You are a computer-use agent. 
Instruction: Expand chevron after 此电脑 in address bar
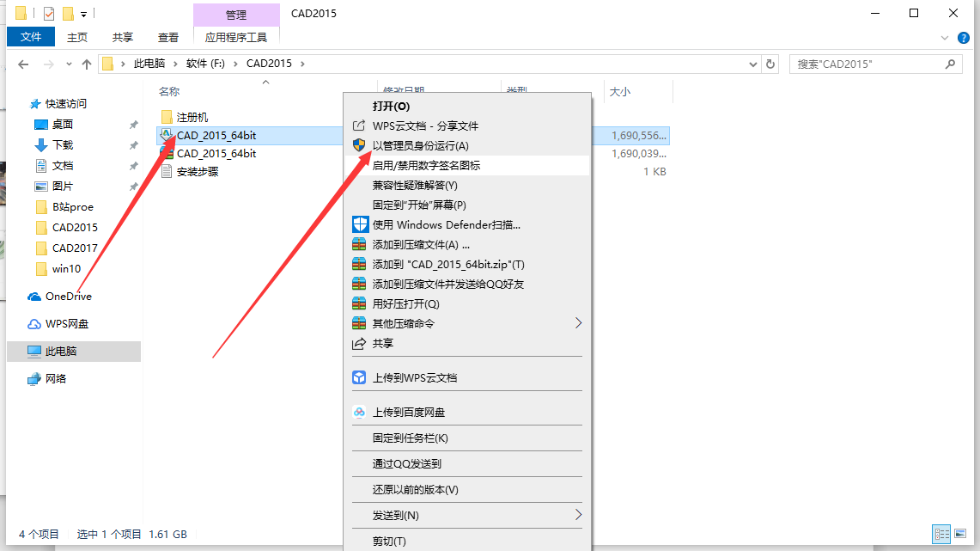coord(175,64)
